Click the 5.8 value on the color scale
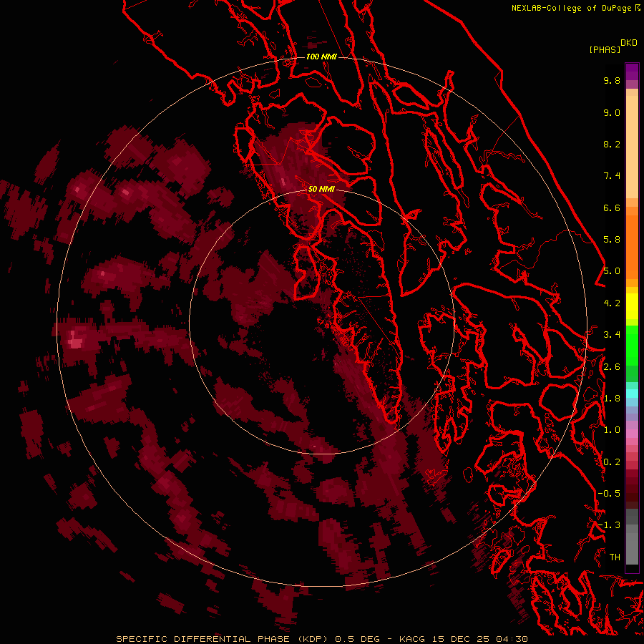The height and width of the screenshot is (644, 644). click(612, 240)
